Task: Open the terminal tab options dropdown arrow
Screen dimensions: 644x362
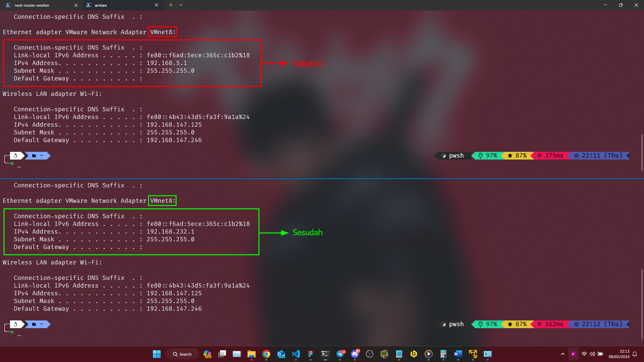Action: pyautogui.click(x=181, y=5)
